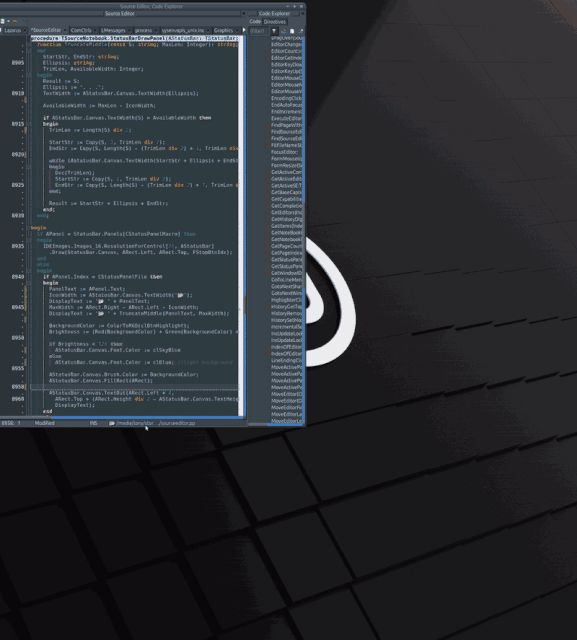
Task: Place cursor on 'AvailableWidth := MaxLen - IconWidth;' line
Action: point(99,106)
